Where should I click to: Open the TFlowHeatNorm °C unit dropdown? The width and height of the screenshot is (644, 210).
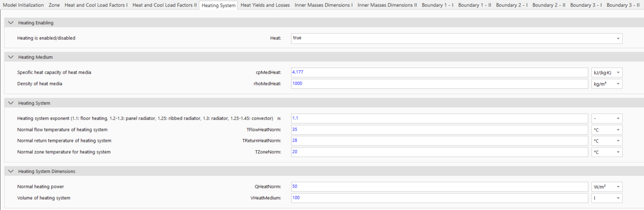(607, 130)
